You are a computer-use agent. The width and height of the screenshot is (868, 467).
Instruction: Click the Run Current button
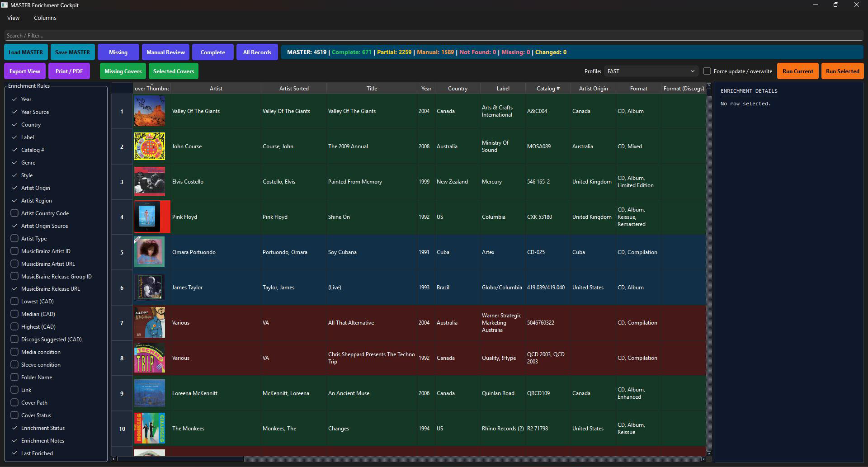[x=797, y=71]
